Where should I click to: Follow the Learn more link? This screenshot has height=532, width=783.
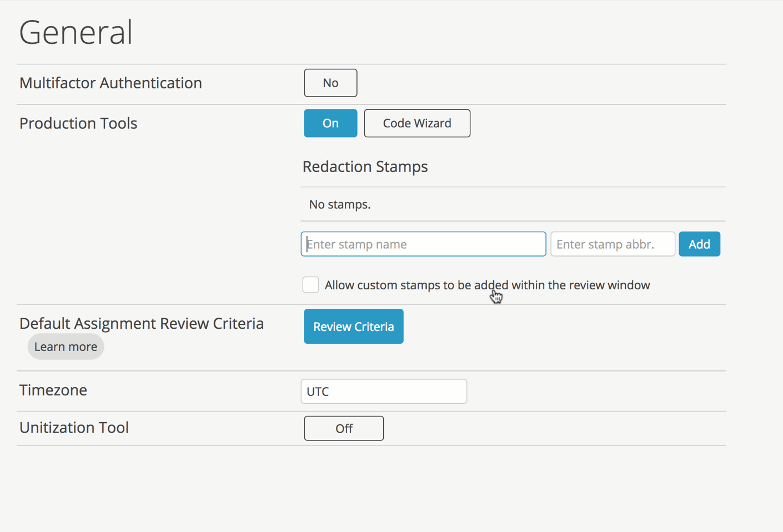[66, 347]
